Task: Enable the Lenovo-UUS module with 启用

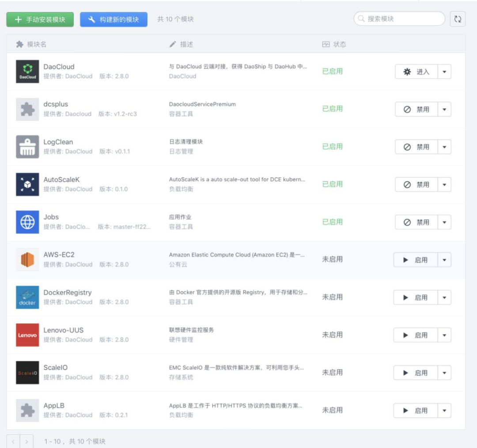Action: [416, 335]
